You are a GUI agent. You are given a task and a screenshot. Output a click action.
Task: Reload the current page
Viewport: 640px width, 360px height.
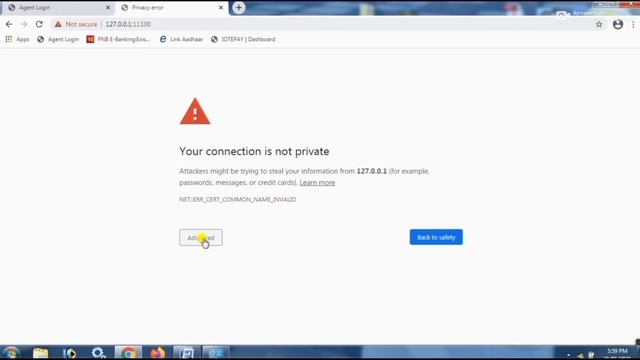(x=39, y=24)
